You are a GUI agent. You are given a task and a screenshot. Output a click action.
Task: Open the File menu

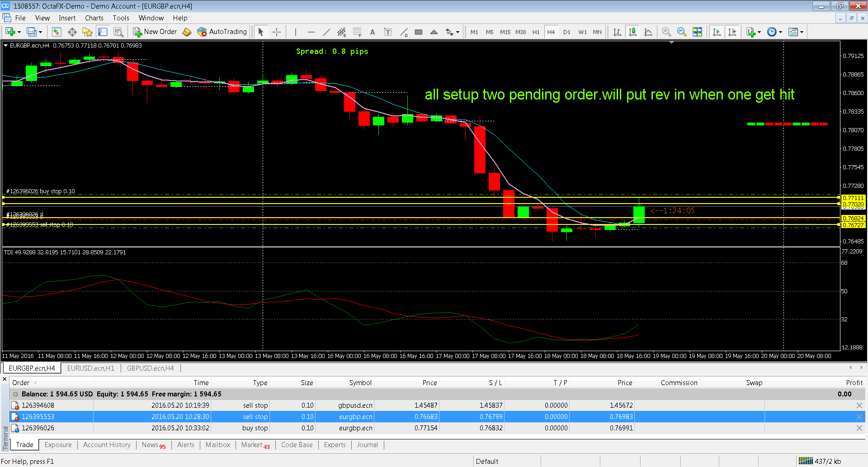pos(20,18)
